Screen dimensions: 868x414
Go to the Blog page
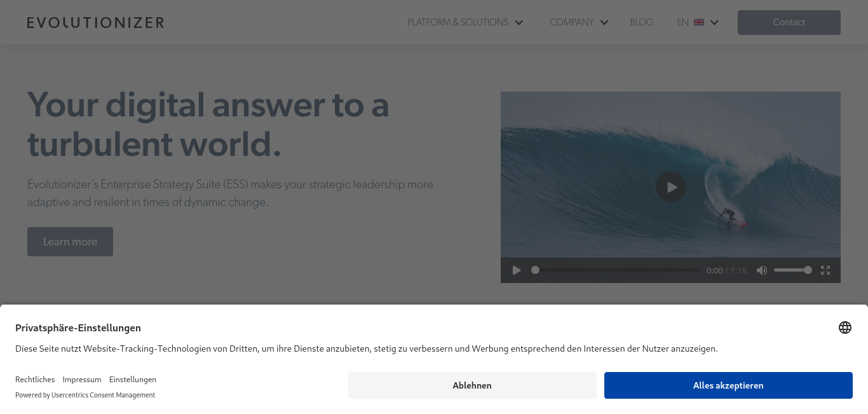tap(642, 22)
